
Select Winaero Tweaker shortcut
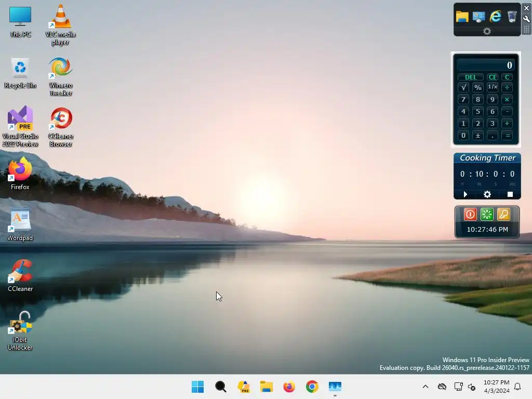(60, 76)
